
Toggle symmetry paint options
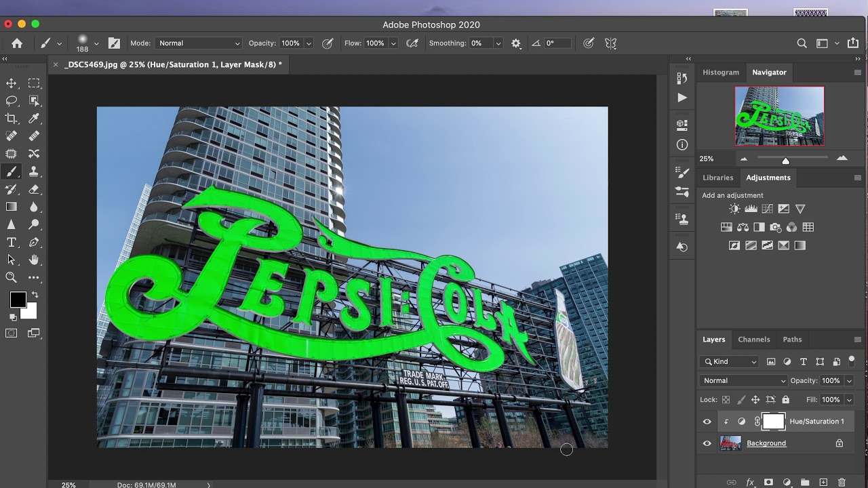coord(610,43)
